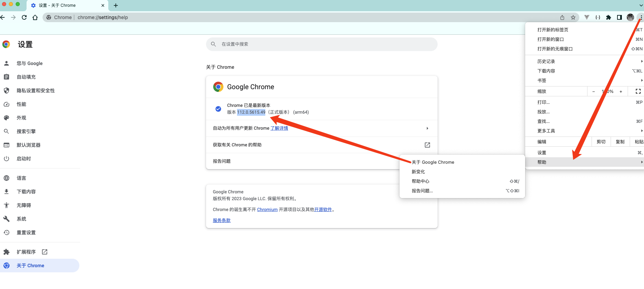Open 设置 from the Chrome menu
This screenshot has width=644, height=289.
point(584,153)
